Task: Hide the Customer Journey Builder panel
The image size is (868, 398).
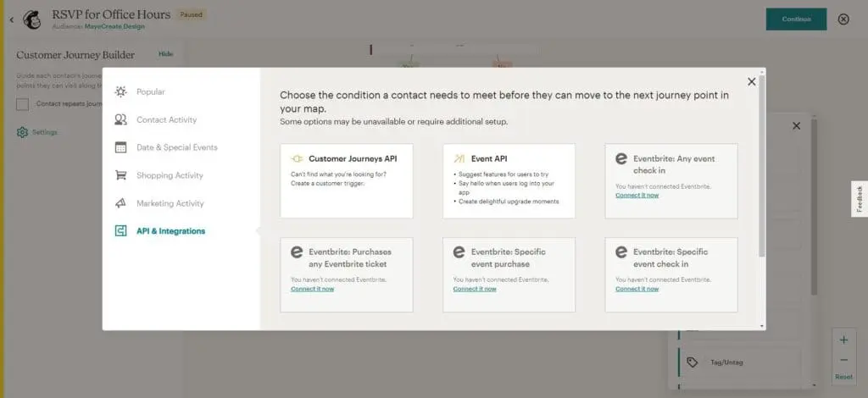Action: tap(165, 54)
